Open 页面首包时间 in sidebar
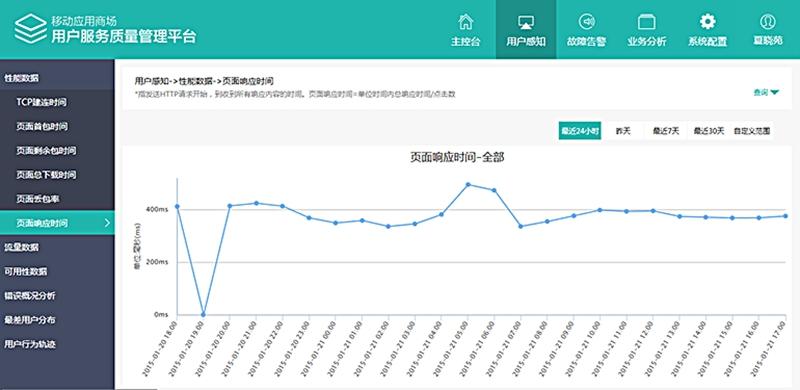800x390 pixels. (x=57, y=126)
